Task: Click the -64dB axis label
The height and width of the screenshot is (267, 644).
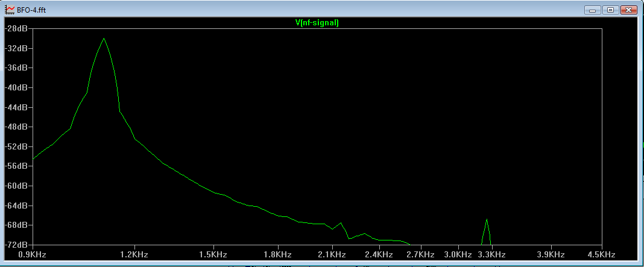Action: pos(16,206)
